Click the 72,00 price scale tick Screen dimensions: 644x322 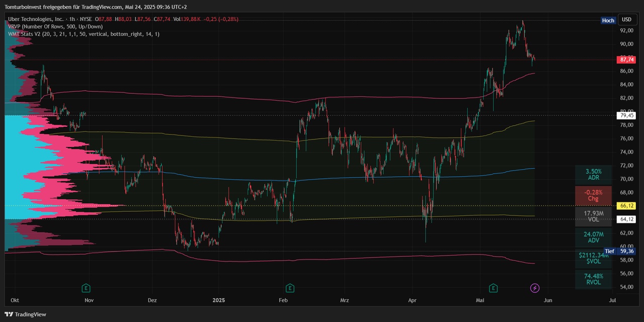626,165
